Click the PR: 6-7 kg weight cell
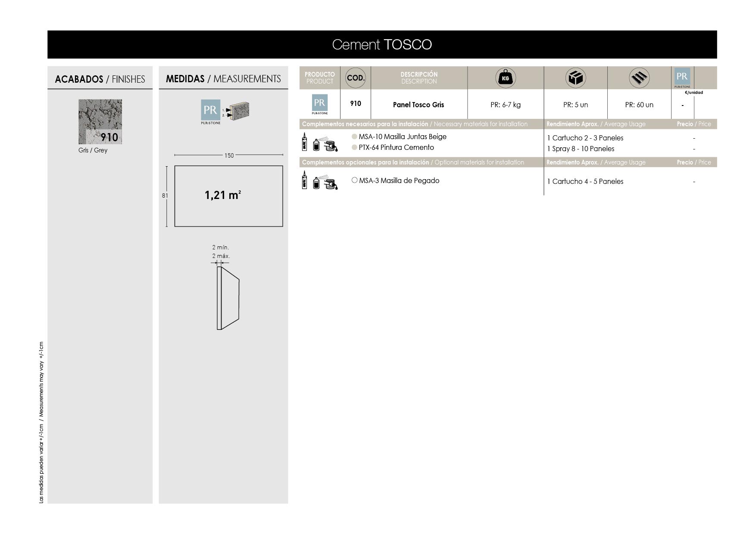The height and width of the screenshot is (534, 756). pyautogui.click(x=506, y=105)
